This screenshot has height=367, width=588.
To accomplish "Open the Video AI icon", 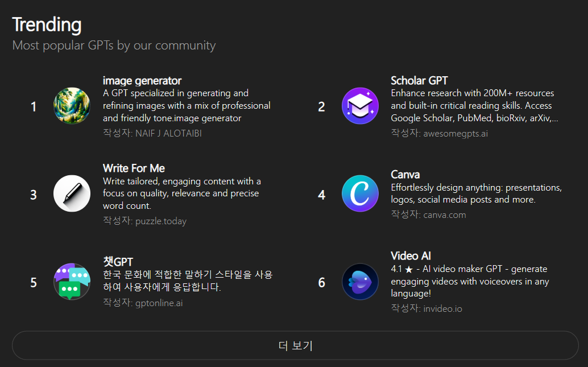I will [360, 282].
